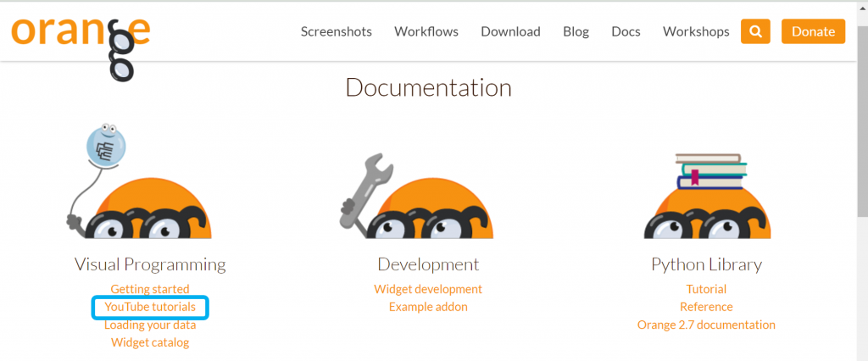Click the Visual Programming heading
This screenshot has height=361, width=868.
pos(150,264)
